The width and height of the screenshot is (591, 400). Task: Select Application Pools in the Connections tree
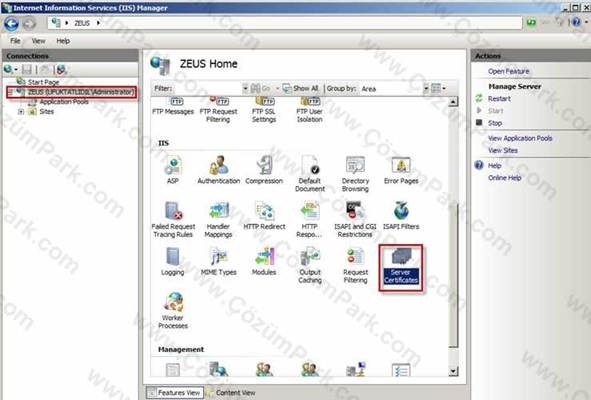tap(64, 102)
